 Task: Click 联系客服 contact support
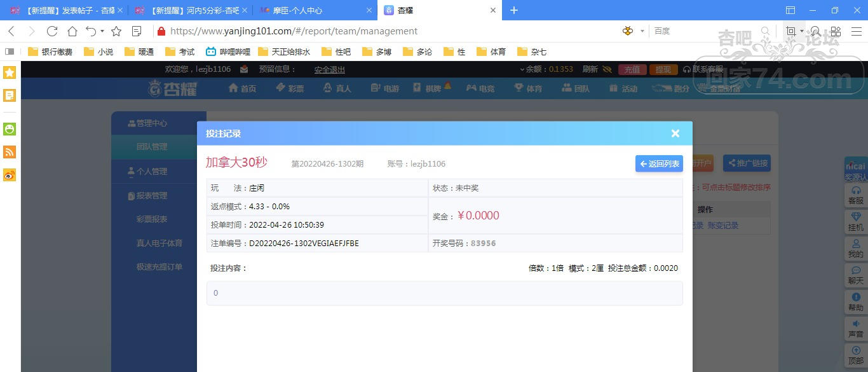[x=703, y=69]
